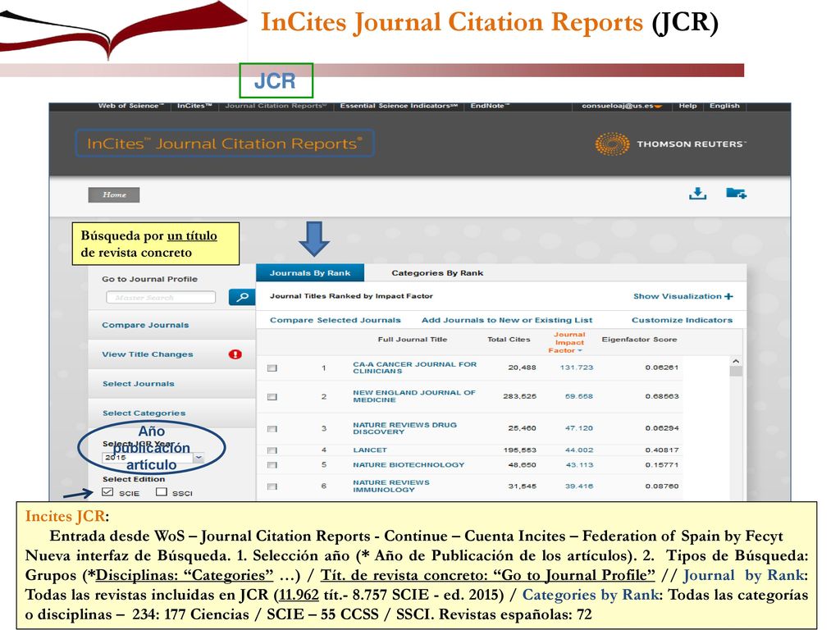Viewport: 840px width, 630px height.
Task: Open Web of Science in top bar
Action: pyautogui.click(x=129, y=106)
